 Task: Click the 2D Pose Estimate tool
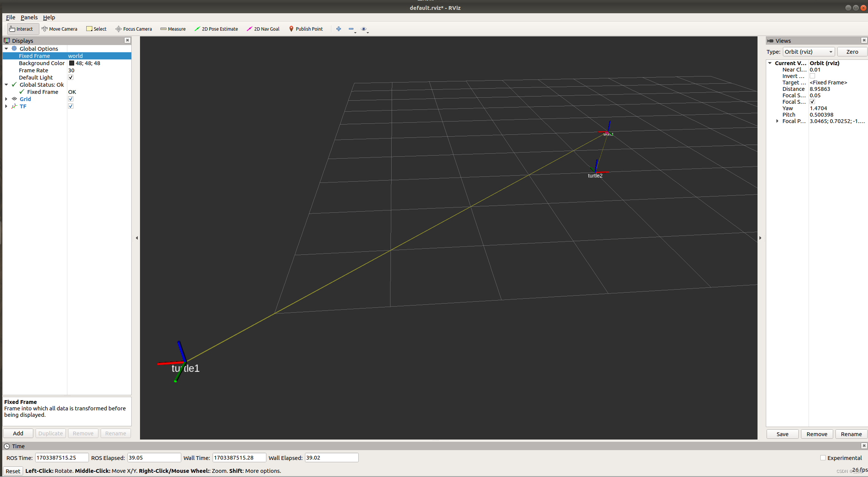pyautogui.click(x=216, y=29)
